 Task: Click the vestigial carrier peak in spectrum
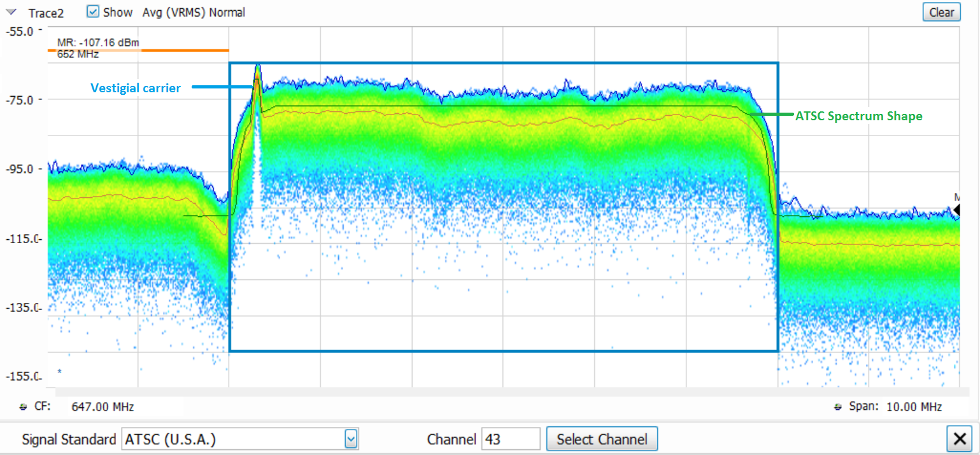coord(257,69)
